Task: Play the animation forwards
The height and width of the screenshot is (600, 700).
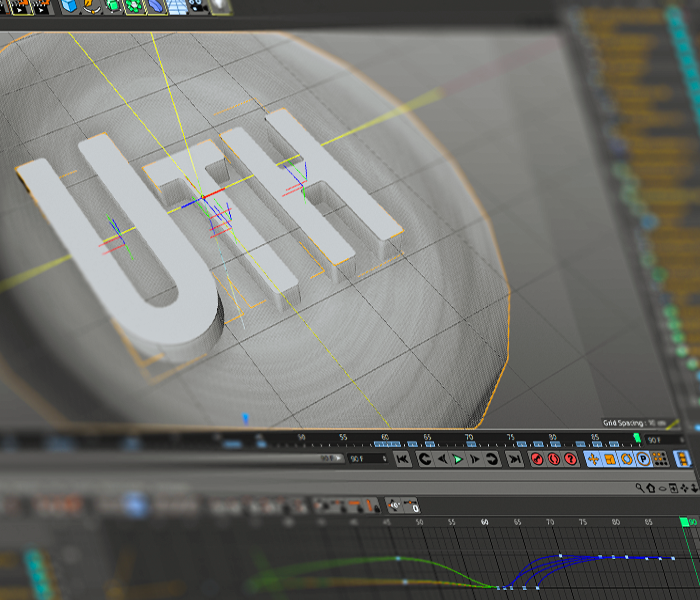Action: tap(458, 459)
